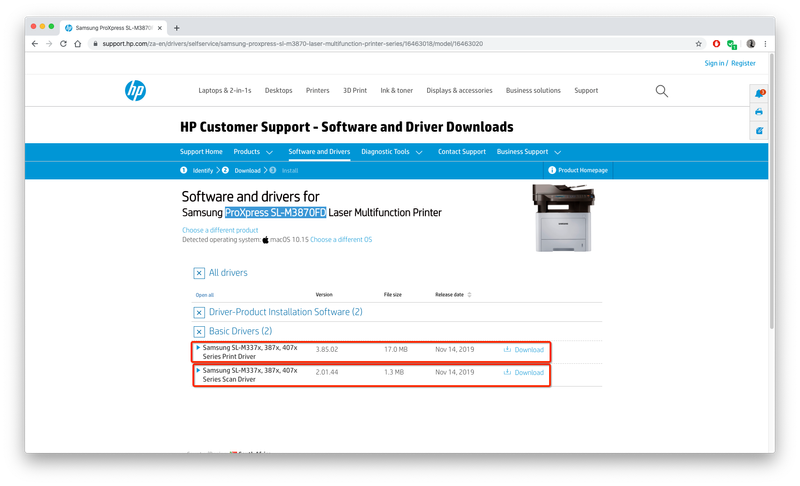The image size is (800, 486).
Task: Open Displays & accessories menu
Action: point(459,90)
